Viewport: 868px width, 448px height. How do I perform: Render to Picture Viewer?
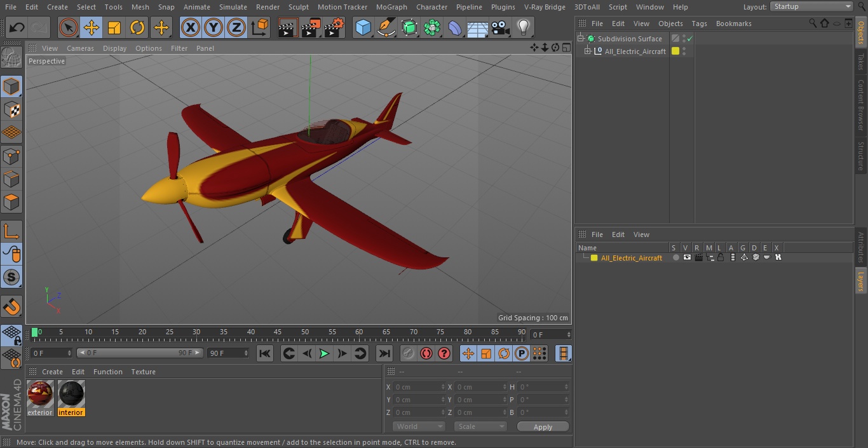(311, 27)
